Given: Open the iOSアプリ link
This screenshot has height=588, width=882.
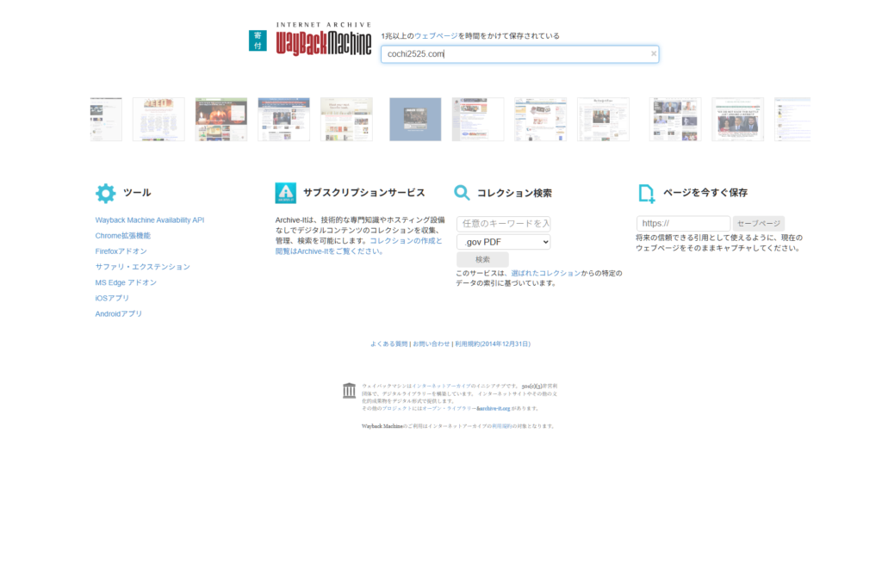Looking at the screenshot, I should pyautogui.click(x=112, y=299).
